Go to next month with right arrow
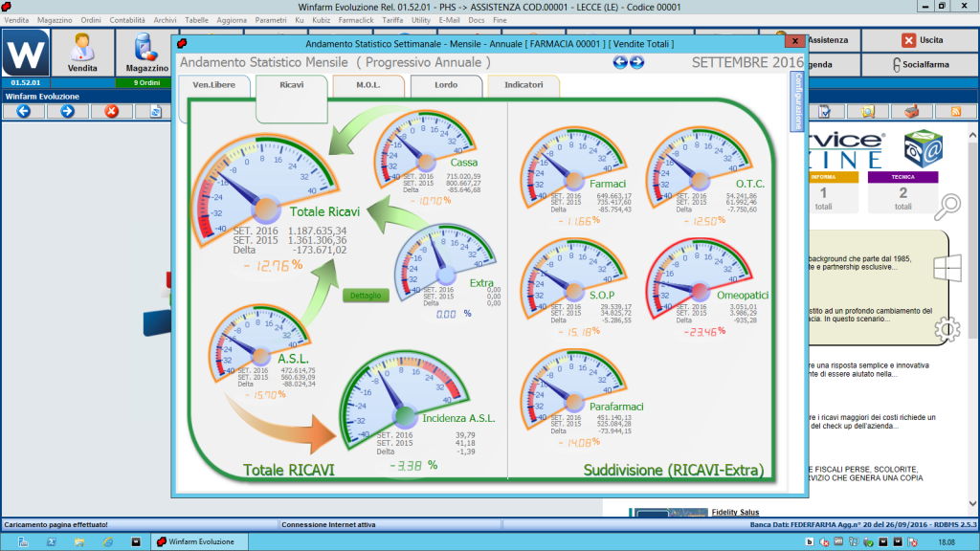This screenshot has width=980, height=551. pos(636,62)
